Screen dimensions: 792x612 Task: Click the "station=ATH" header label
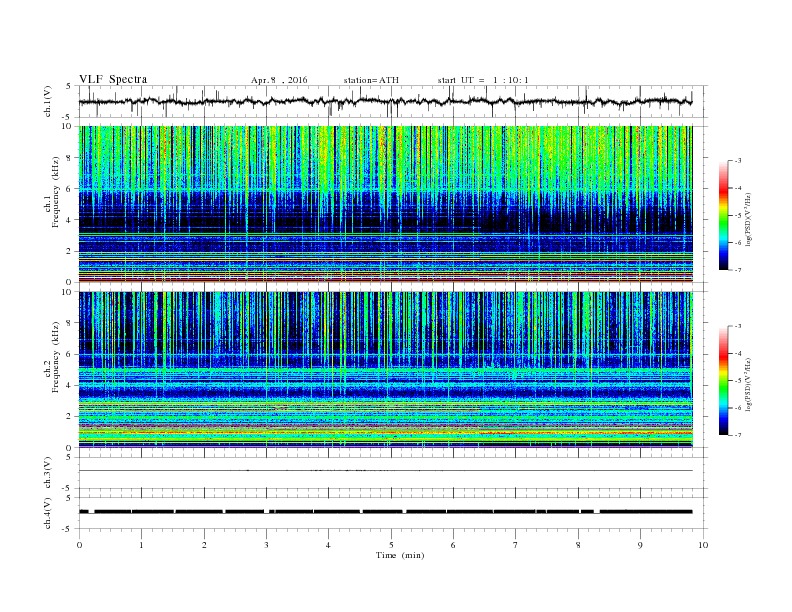coord(371,80)
